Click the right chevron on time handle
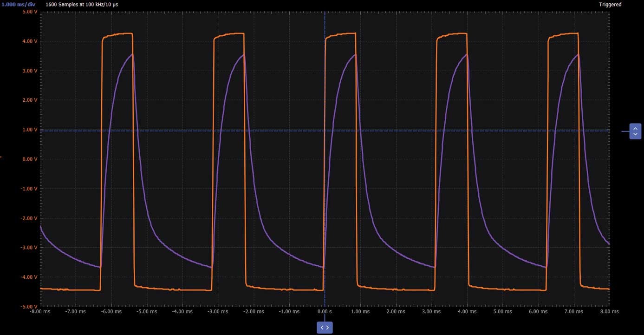This screenshot has width=644, height=335. (328, 328)
